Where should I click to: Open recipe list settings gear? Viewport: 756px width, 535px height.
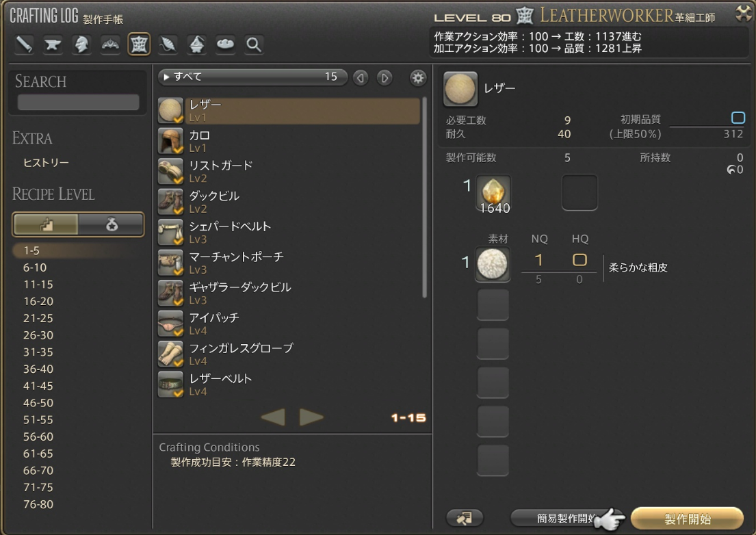click(417, 77)
